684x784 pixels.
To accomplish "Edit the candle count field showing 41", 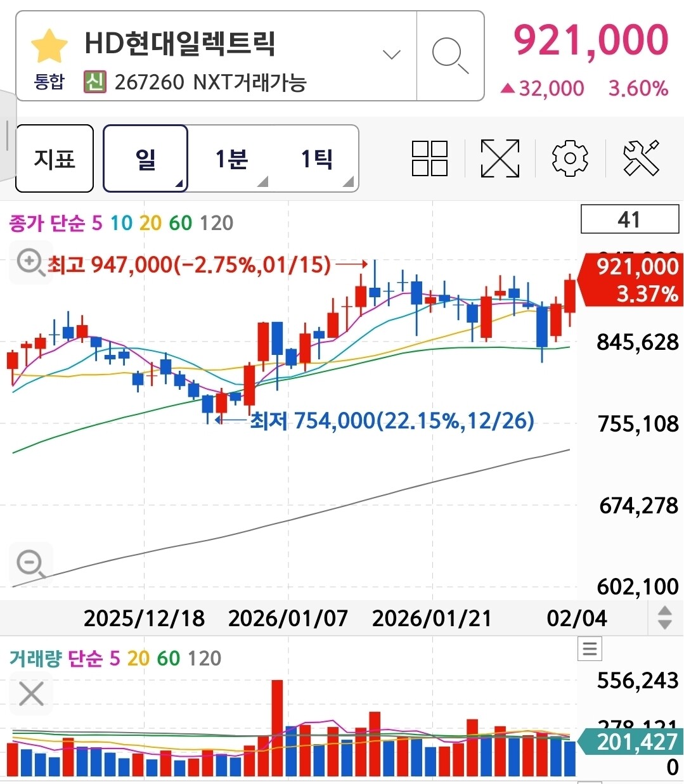I will (630, 219).
